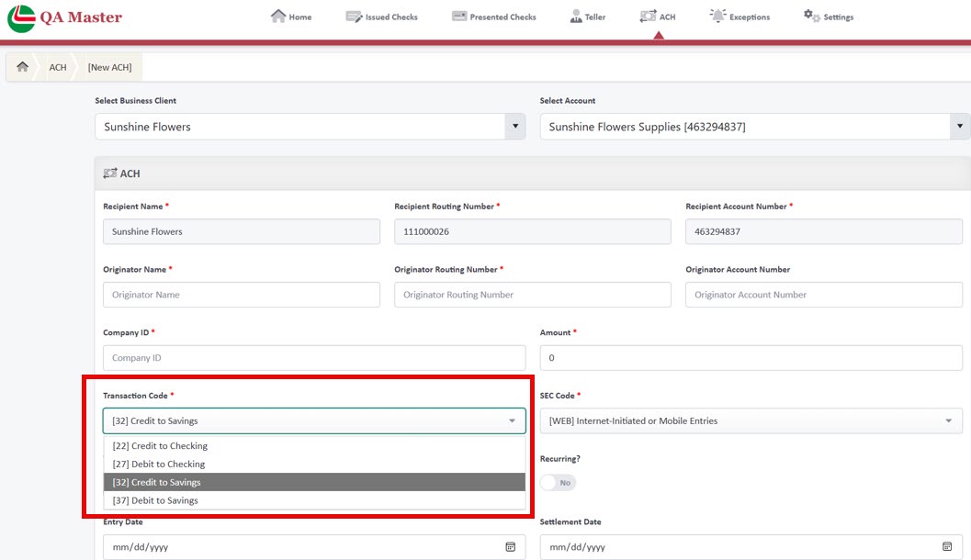Screen dimensions: 971x560
Task: Click the Recipient Routing Number field
Action: (533, 231)
